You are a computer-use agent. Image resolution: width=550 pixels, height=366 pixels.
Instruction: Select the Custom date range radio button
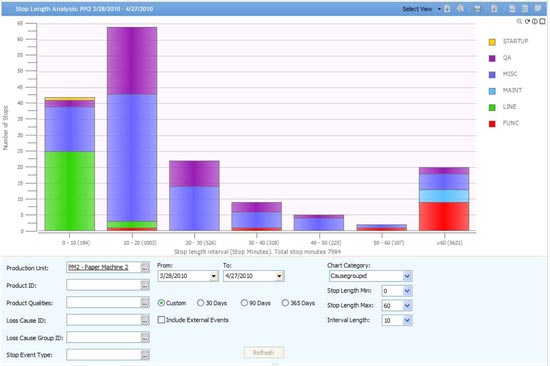pos(161,303)
